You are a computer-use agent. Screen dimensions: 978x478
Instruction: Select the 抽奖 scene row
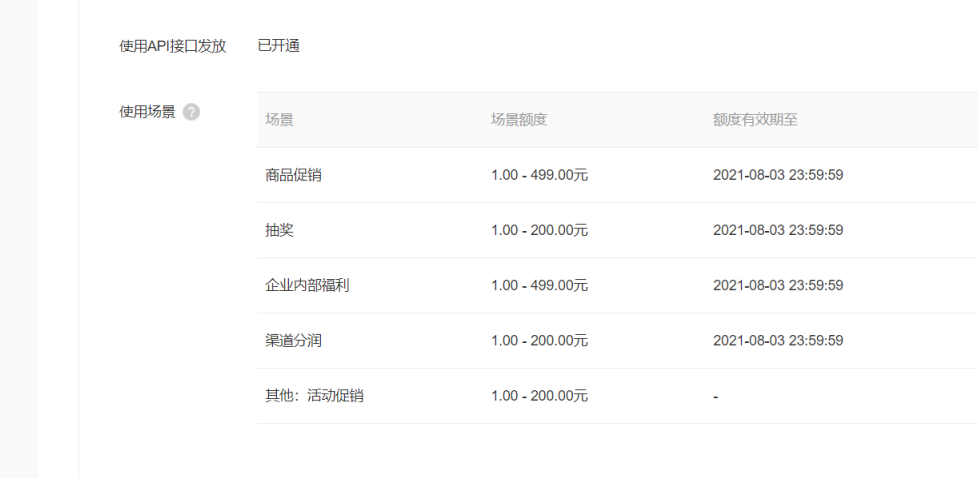point(617,230)
